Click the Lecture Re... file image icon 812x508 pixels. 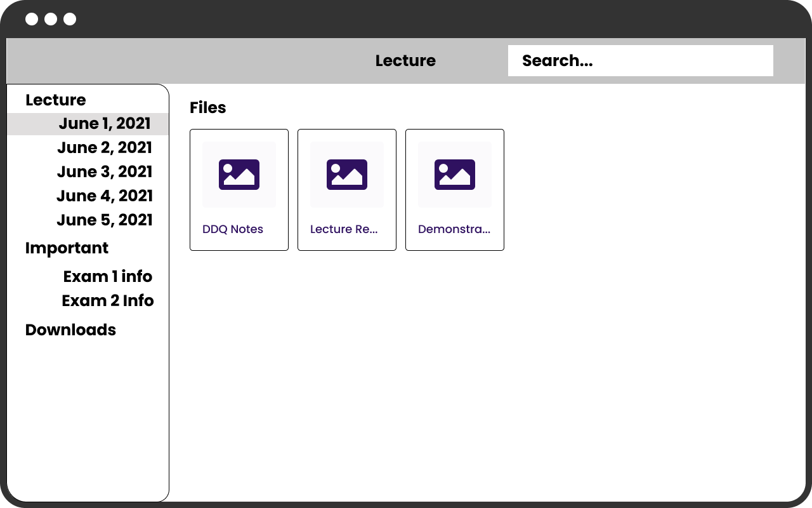coord(347,175)
